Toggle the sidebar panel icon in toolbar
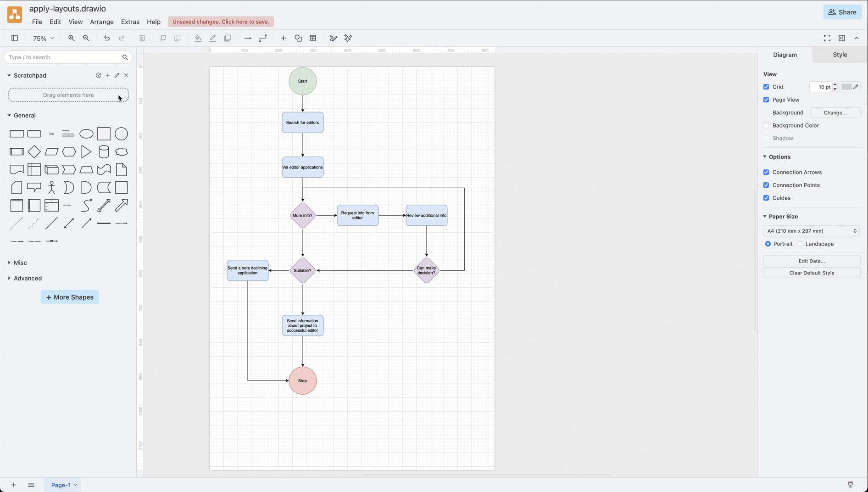This screenshot has height=492, width=868. pyautogui.click(x=15, y=38)
